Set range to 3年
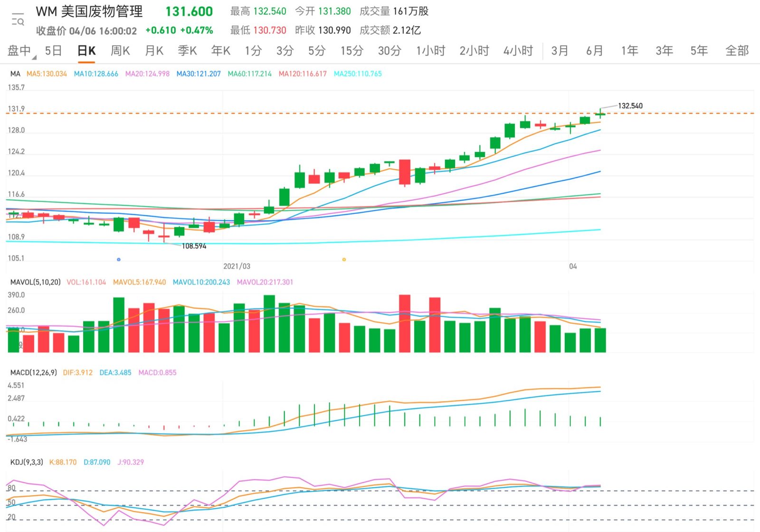 click(664, 51)
